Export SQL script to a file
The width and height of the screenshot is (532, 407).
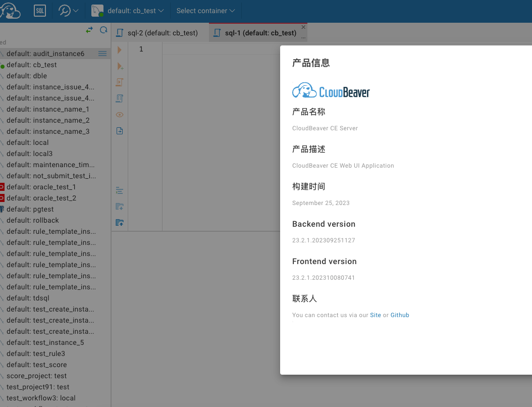[x=120, y=207]
